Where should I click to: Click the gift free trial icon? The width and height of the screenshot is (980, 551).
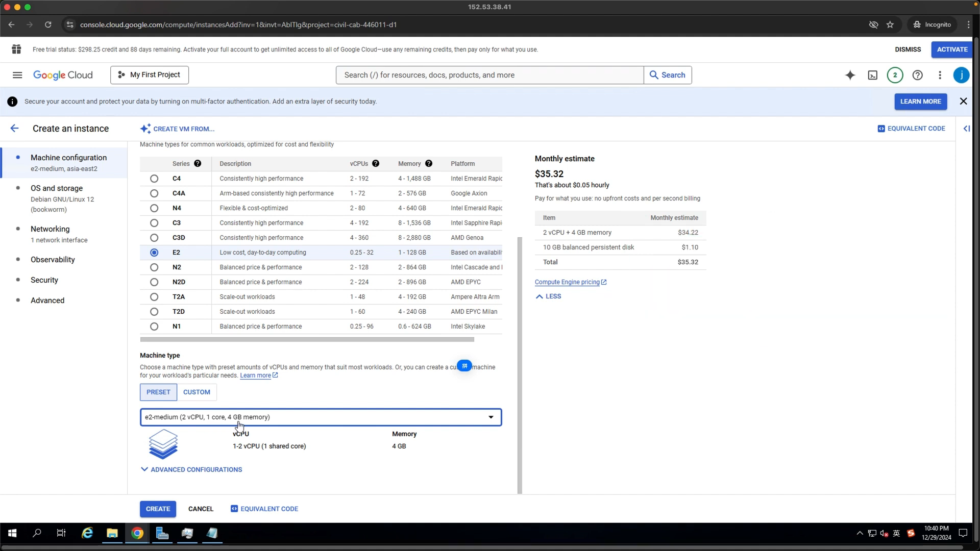coord(16,49)
